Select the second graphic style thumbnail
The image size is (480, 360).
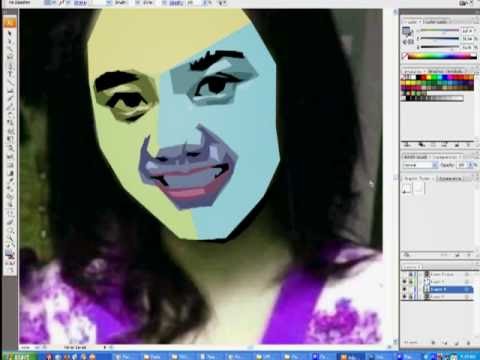(419, 189)
